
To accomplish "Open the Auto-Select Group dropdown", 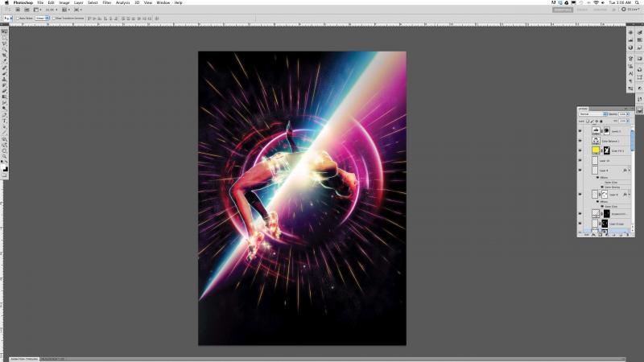I will (42, 17).
